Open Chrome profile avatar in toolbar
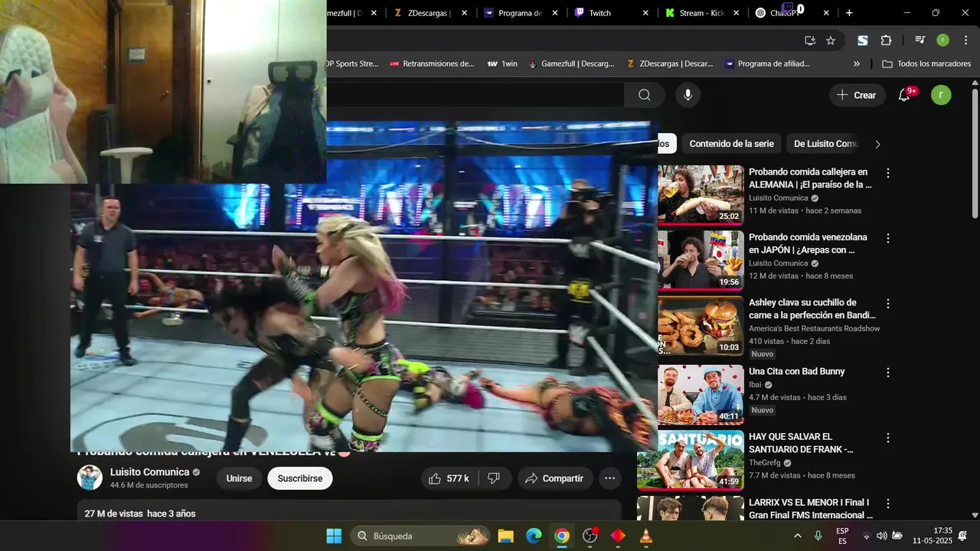Viewport: 980px width, 551px height. tap(942, 41)
